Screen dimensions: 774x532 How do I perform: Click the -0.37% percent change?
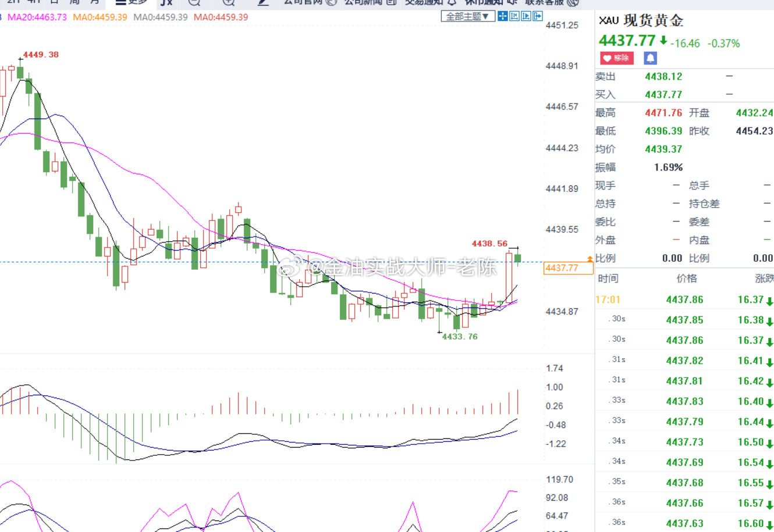pyautogui.click(x=723, y=44)
